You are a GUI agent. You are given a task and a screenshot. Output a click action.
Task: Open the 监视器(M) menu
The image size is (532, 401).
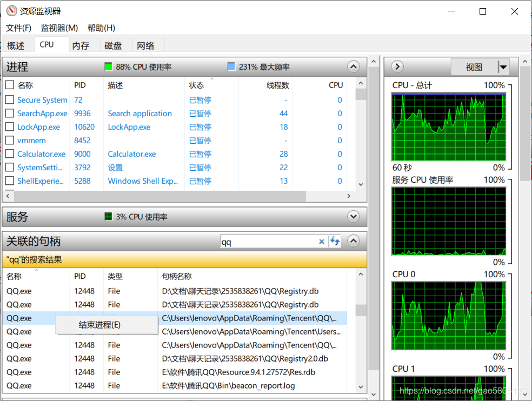(x=59, y=28)
